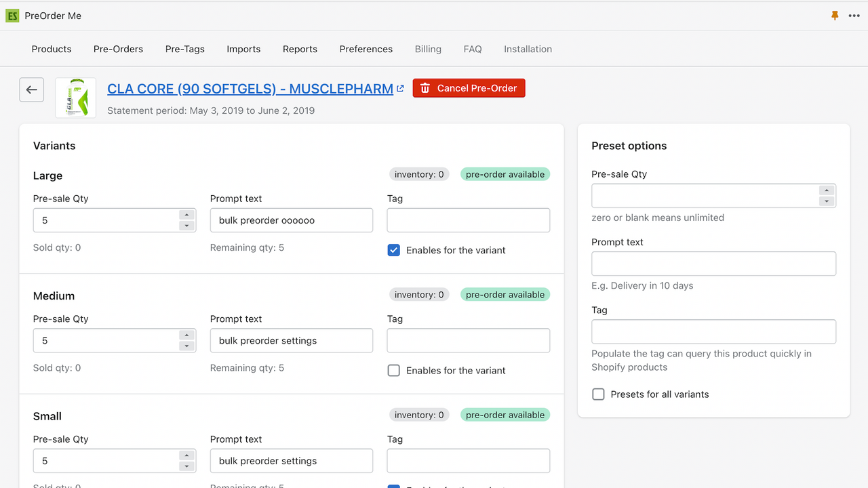868x488 pixels.
Task: Decrease Medium variant Pre-sale Qty
Action: 187,346
